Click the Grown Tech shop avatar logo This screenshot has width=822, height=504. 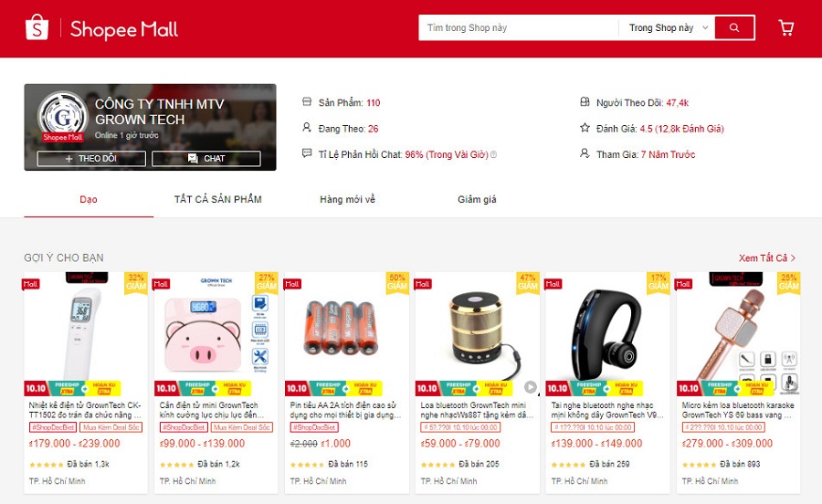tap(62, 114)
